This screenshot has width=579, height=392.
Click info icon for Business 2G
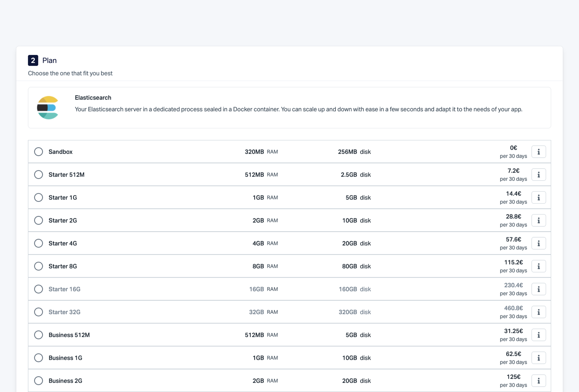tap(538, 381)
